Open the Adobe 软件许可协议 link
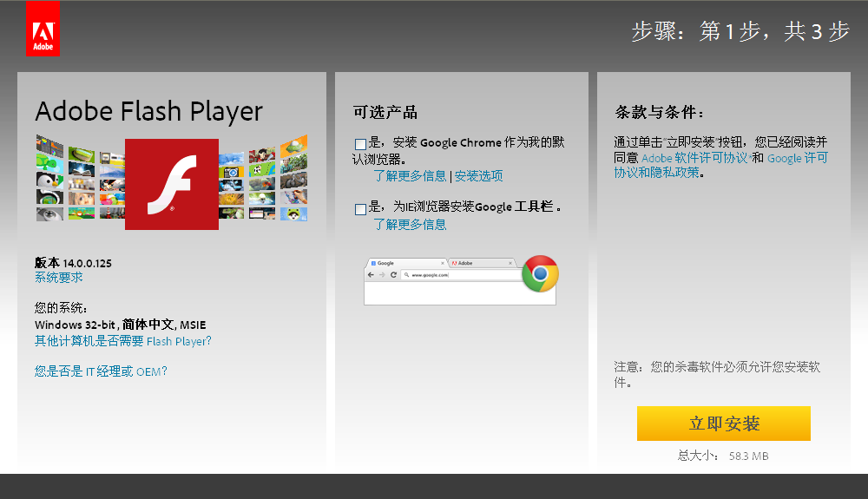 pyautogui.click(x=694, y=158)
